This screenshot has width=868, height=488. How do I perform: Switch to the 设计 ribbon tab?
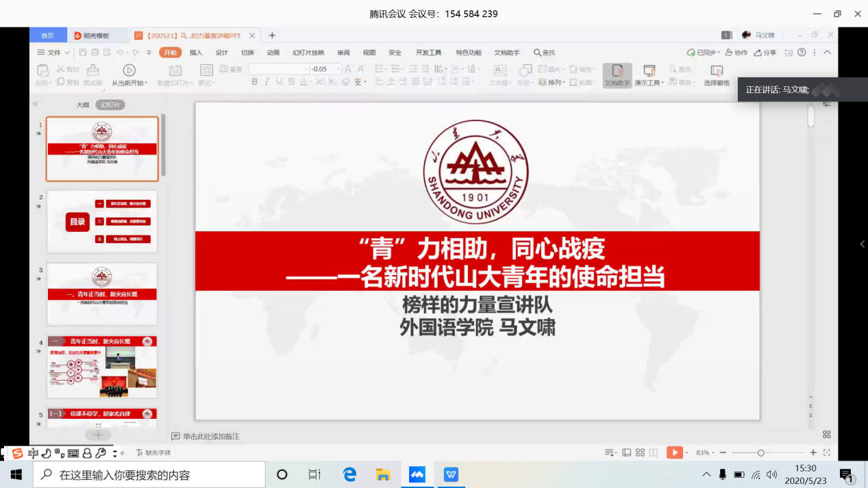coord(222,53)
